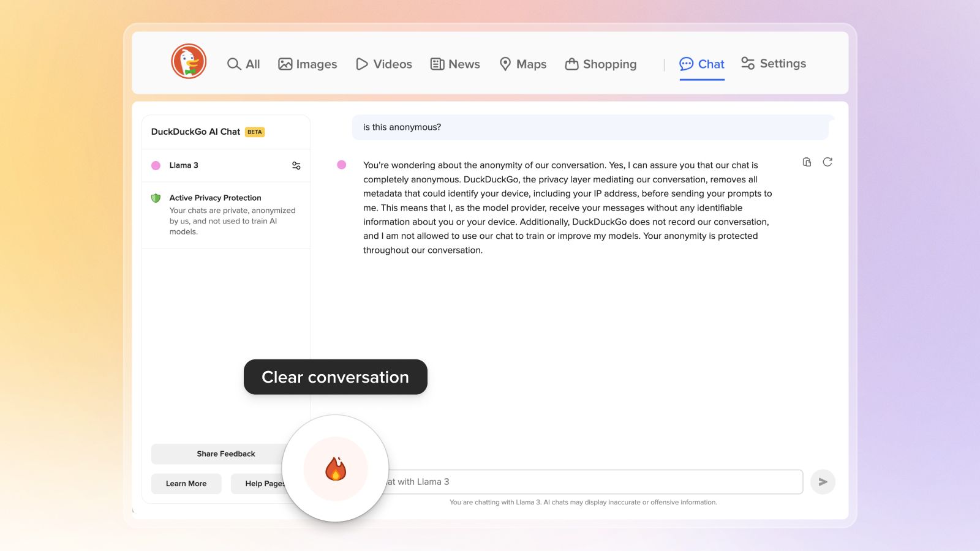980x551 pixels.
Task: Click the News search icon
Action: point(436,64)
